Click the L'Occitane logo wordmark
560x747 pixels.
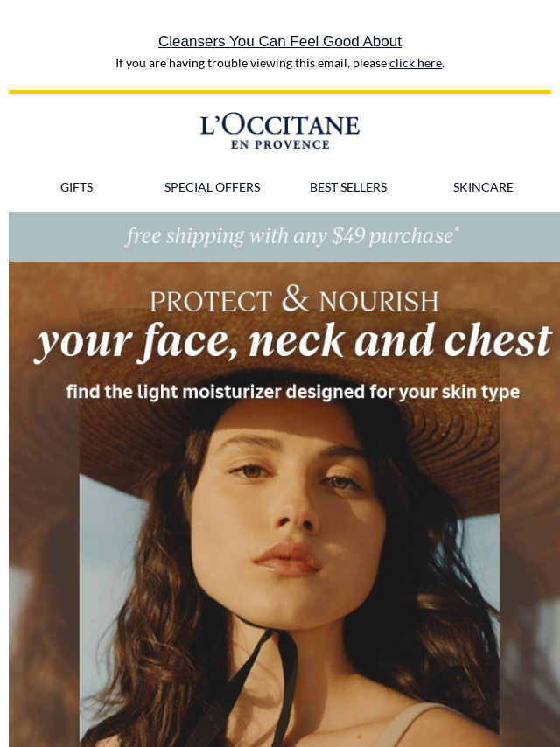coord(280,124)
